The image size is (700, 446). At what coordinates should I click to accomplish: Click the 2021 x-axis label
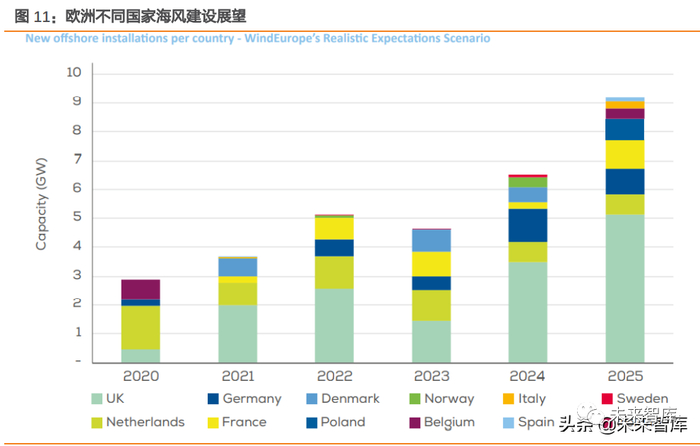(x=238, y=376)
